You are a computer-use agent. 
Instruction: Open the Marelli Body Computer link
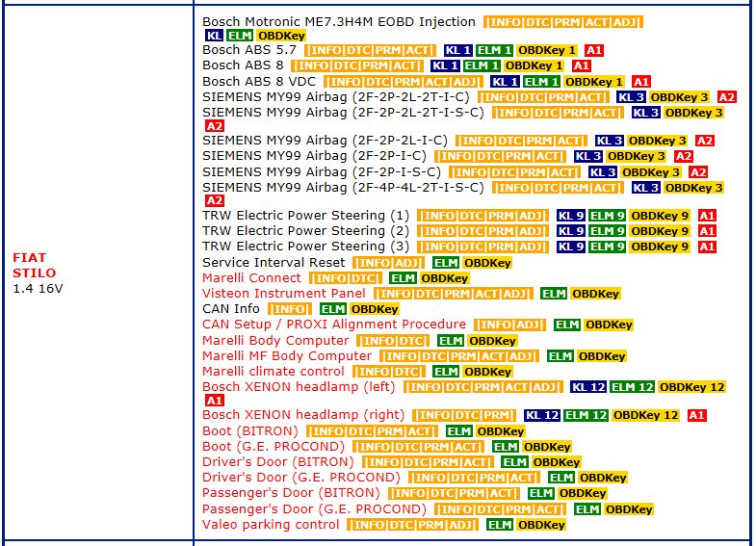click(x=275, y=341)
